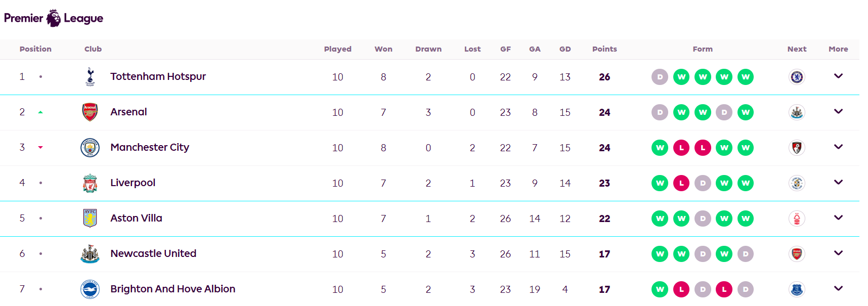Expand more details for Manchester City
This screenshot has width=868, height=306.
(x=838, y=147)
